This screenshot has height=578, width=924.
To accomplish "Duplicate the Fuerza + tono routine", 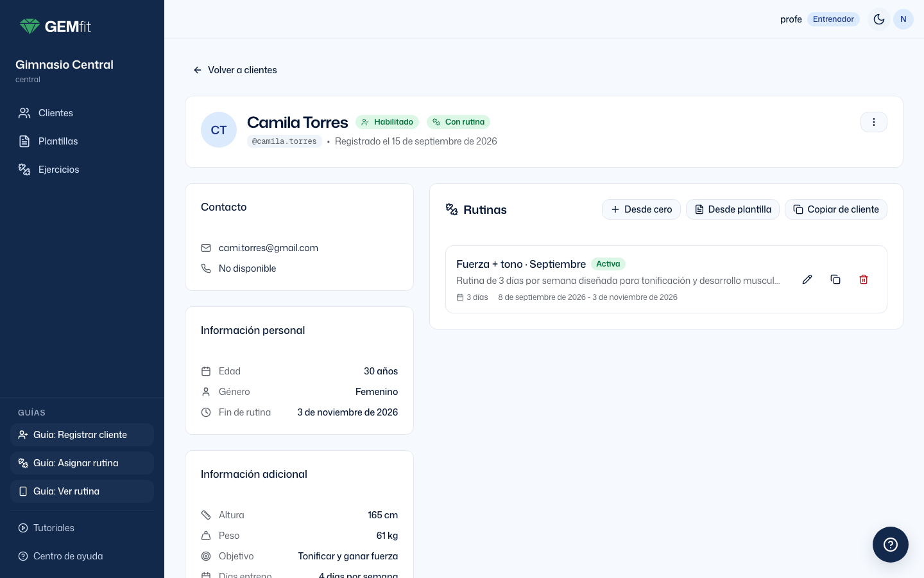I will (x=835, y=279).
